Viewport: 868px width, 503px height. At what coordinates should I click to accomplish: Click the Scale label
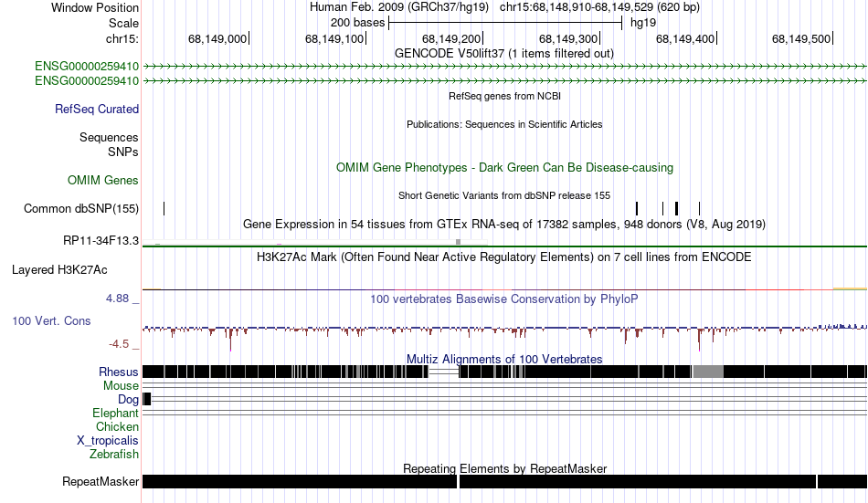[x=124, y=23]
